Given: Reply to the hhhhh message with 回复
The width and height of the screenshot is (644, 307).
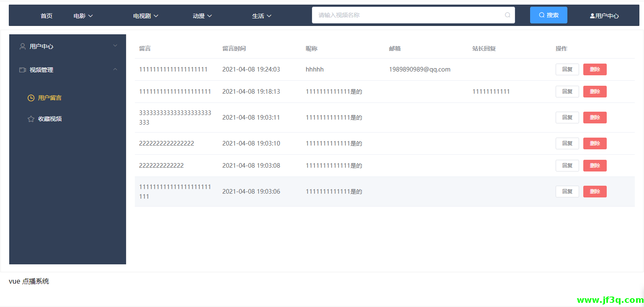Looking at the screenshot, I should click(x=567, y=69).
